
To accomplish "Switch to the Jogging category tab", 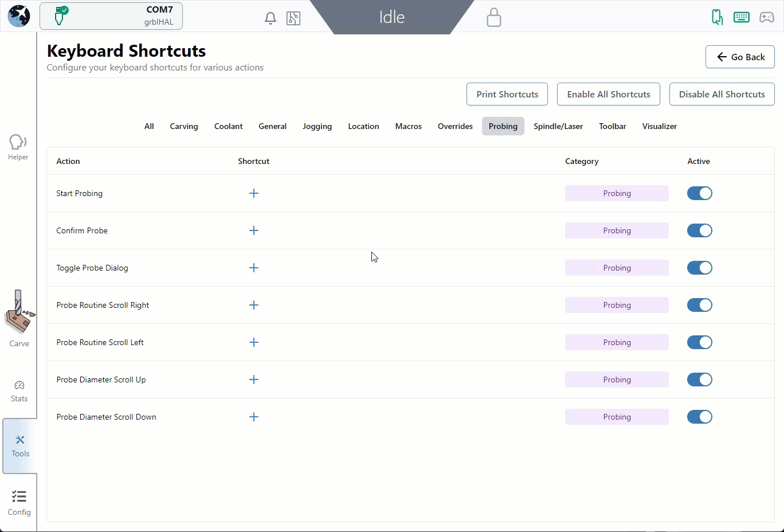I will [x=317, y=126].
